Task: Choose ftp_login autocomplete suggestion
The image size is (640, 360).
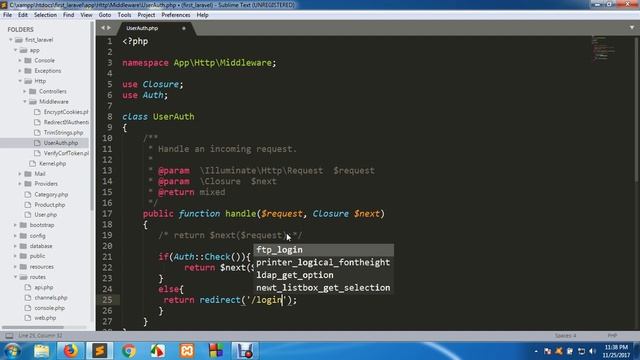Action: [x=324, y=250]
